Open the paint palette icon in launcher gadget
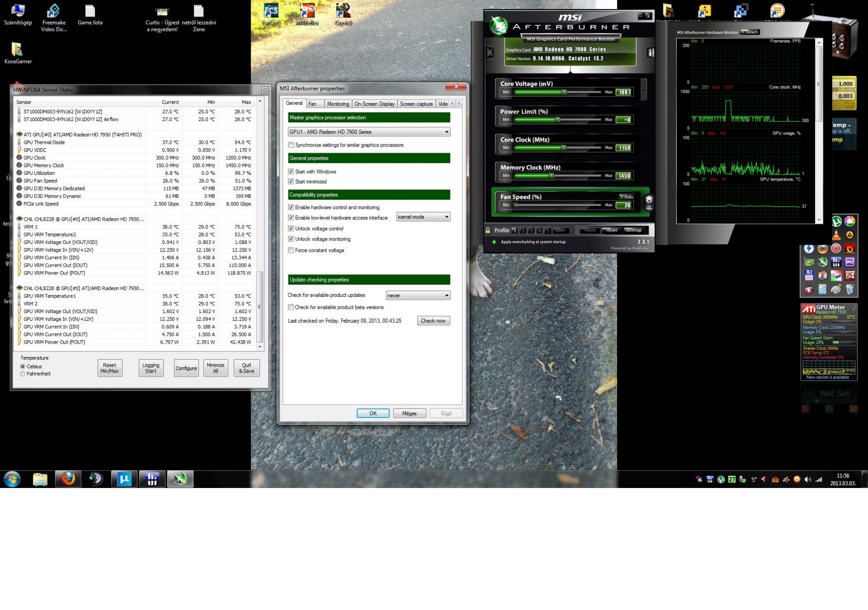This screenshot has height=610, width=868. pyautogui.click(x=836, y=289)
